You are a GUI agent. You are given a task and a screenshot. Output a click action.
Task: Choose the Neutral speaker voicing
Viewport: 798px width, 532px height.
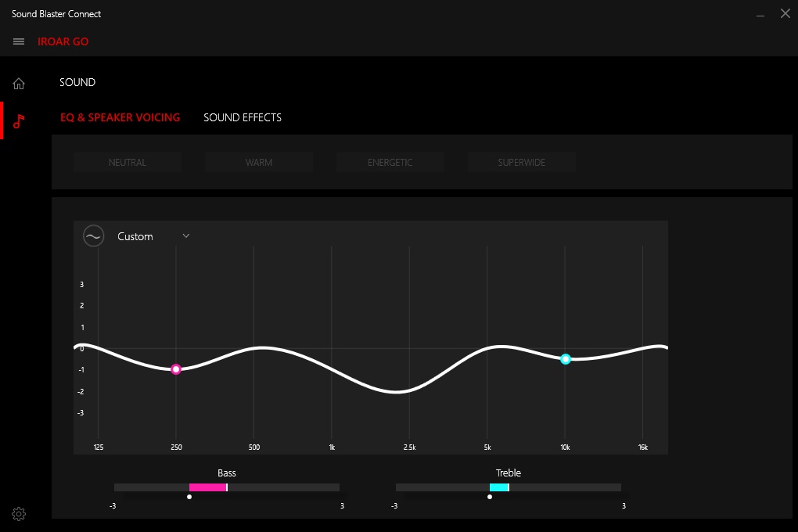[128, 163]
